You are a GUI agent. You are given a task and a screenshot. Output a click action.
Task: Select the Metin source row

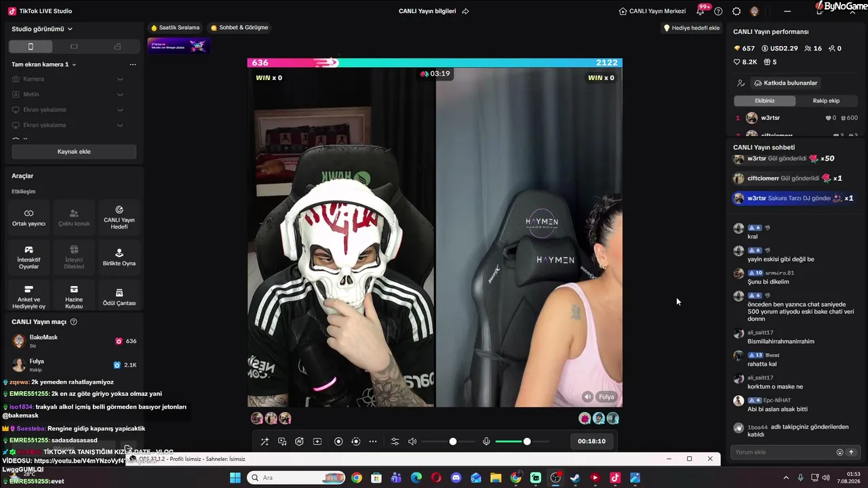(74, 94)
